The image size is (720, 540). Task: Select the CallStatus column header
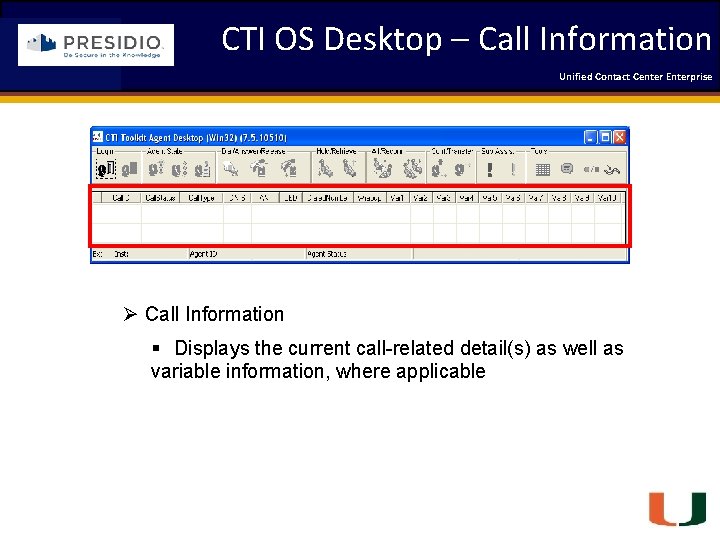(x=160, y=198)
